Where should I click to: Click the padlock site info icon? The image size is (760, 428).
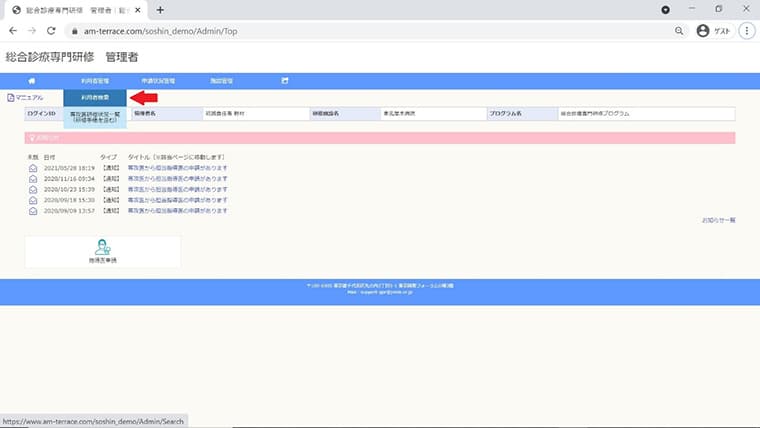tap(74, 31)
